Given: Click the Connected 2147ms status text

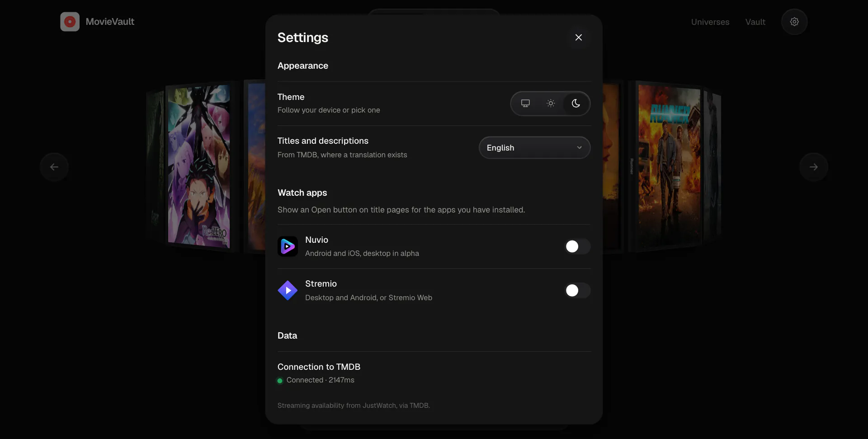Looking at the screenshot, I should tap(320, 380).
